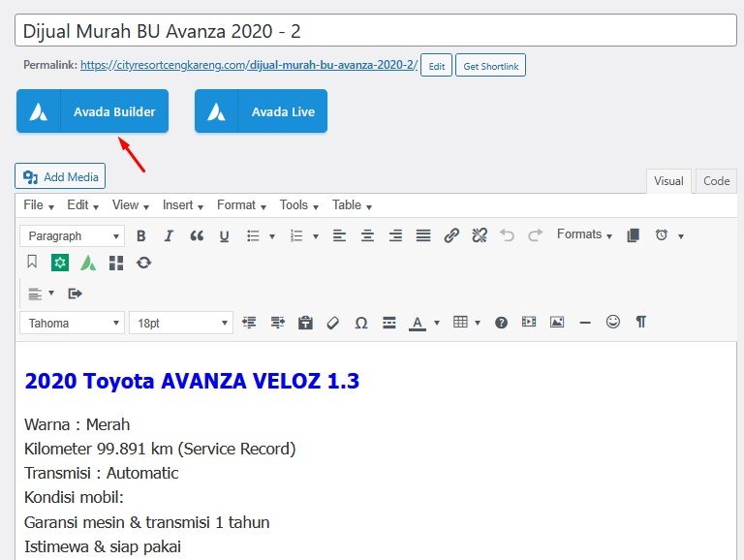Image resolution: width=744 pixels, height=560 pixels.
Task: Apply italic formatting
Action: tap(169, 235)
